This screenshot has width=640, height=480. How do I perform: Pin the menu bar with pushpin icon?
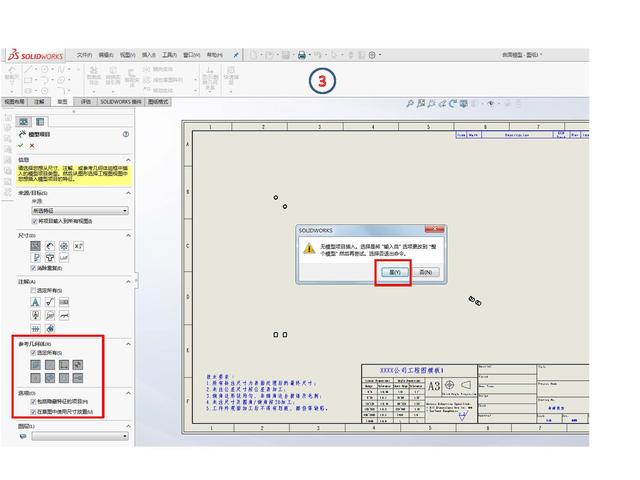236,55
